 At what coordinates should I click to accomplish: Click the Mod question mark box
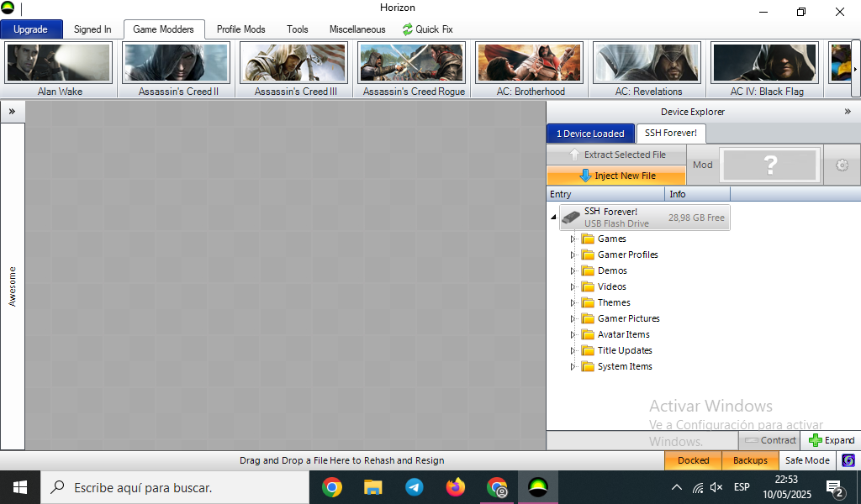pyautogui.click(x=770, y=165)
